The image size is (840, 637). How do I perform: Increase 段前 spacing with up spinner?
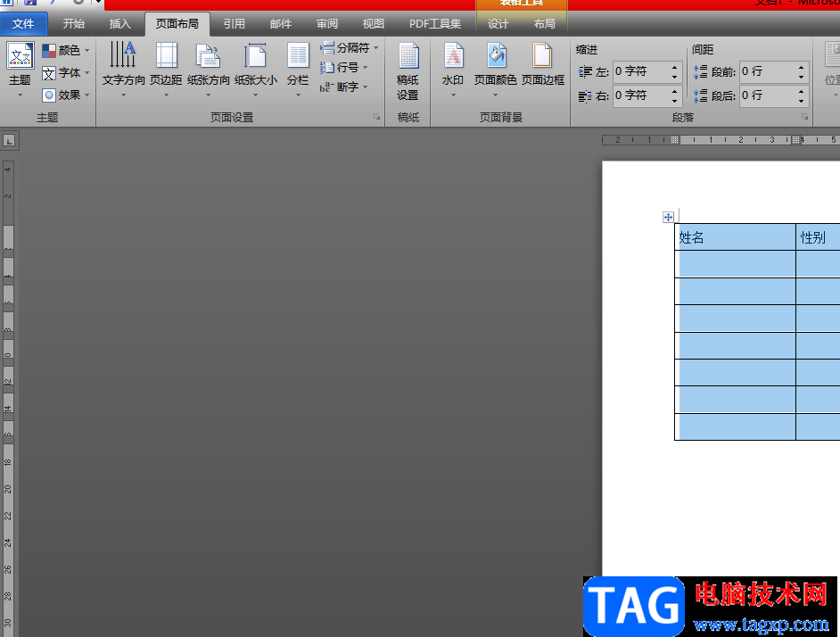(x=802, y=67)
